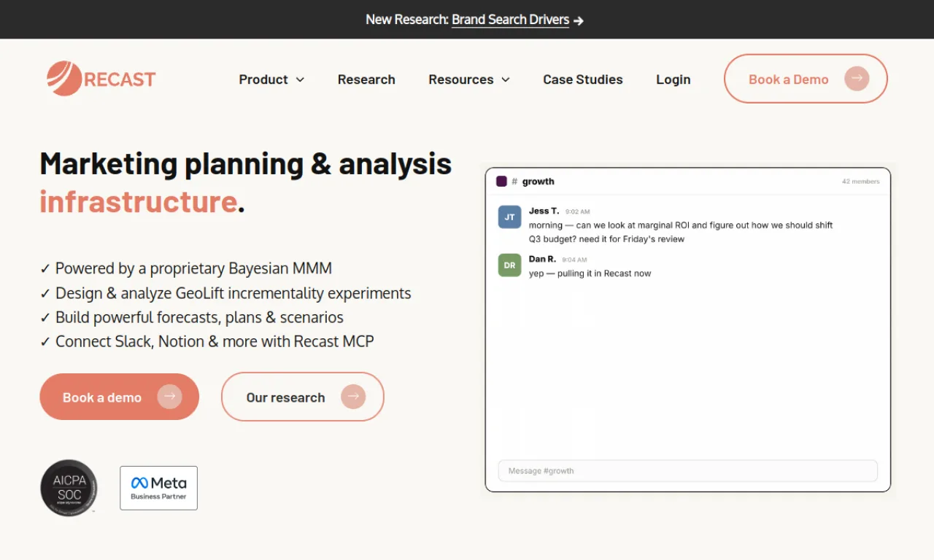Open the Case Studies nav item
The image size is (934, 560).
tap(583, 79)
